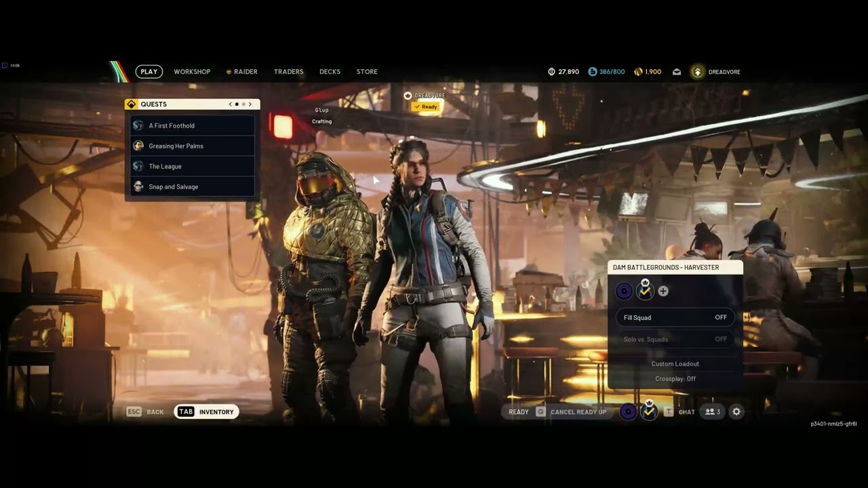Image resolution: width=868 pixels, height=488 pixels.
Task: Open the mail inbox envelope icon
Action: (676, 72)
